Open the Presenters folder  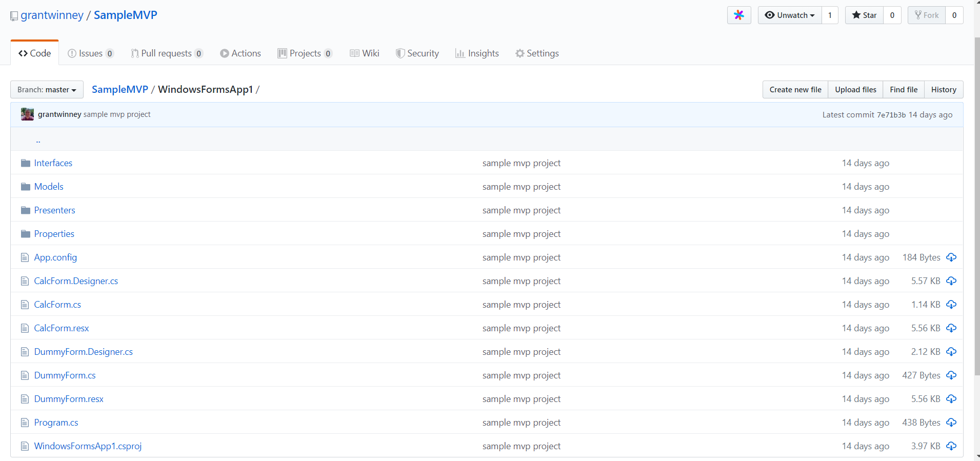click(x=54, y=210)
